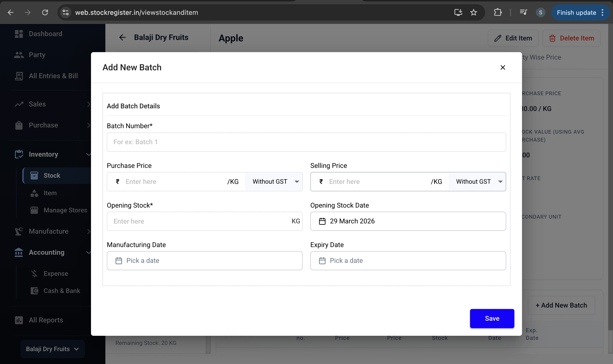
Task: Expand the Sales sidebar menu
Action: click(88, 104)
